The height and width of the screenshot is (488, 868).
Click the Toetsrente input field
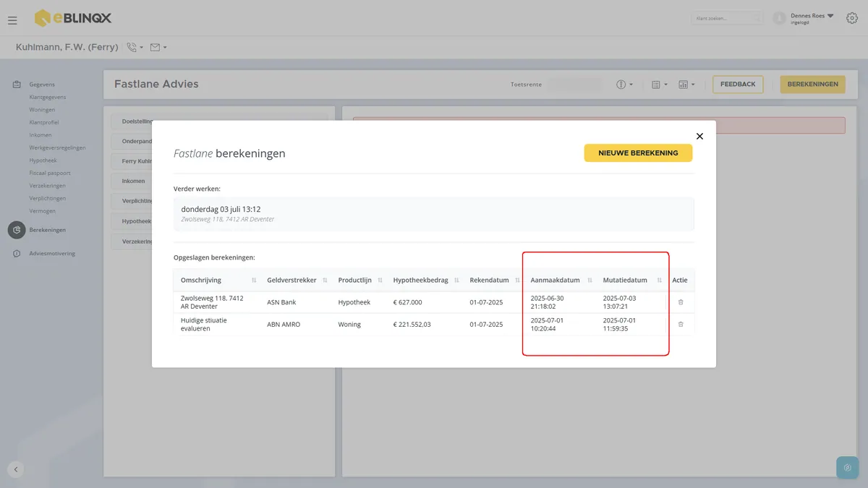click(574, 85)
